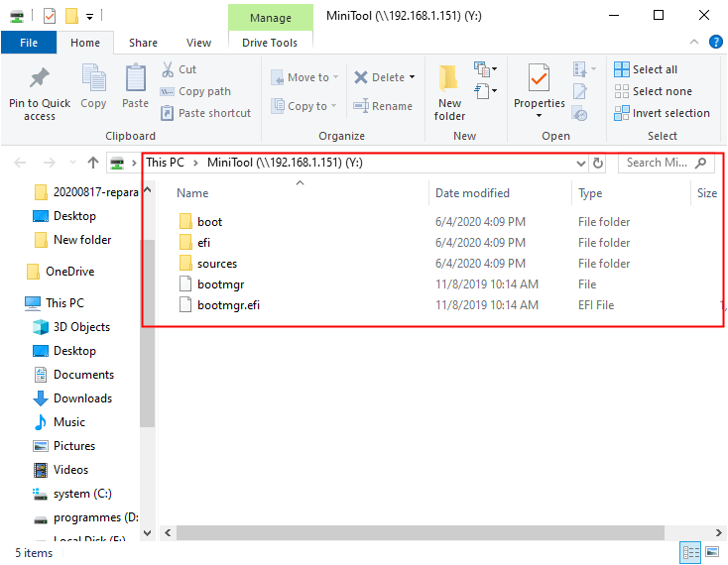Screen dimensions: 728x565
Task: Open the Drive Tools tab
Action: pos(270,43)
